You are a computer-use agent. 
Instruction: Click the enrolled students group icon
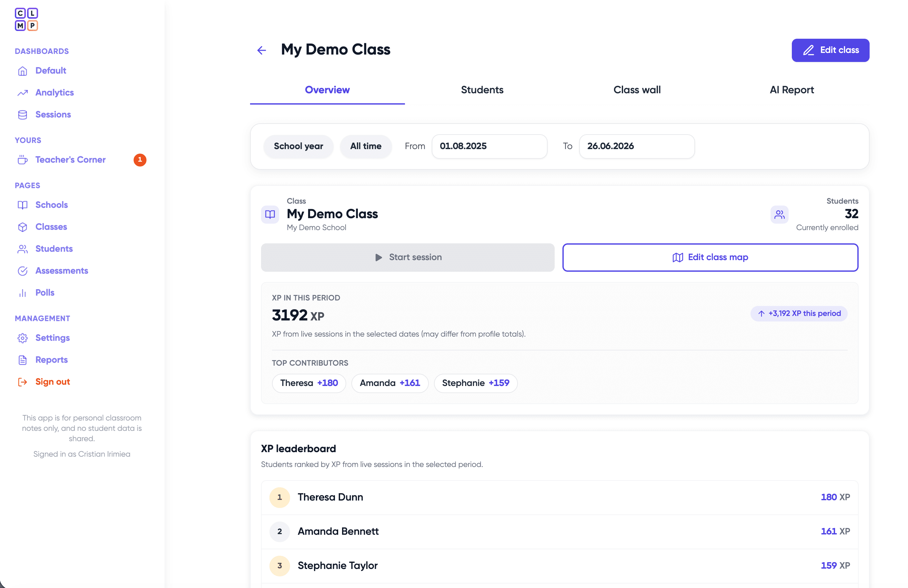[780, 214]
